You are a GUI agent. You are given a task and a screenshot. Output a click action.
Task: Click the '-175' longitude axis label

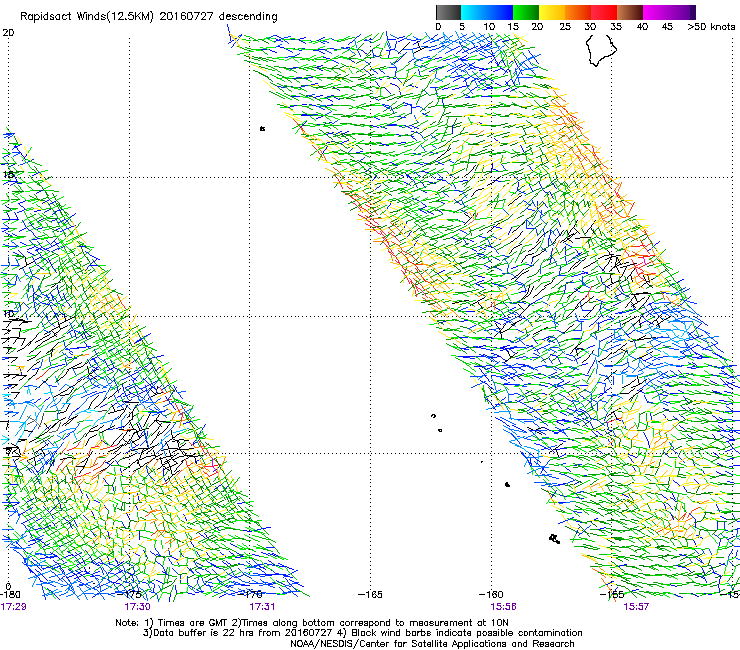[x=129, y=594]
